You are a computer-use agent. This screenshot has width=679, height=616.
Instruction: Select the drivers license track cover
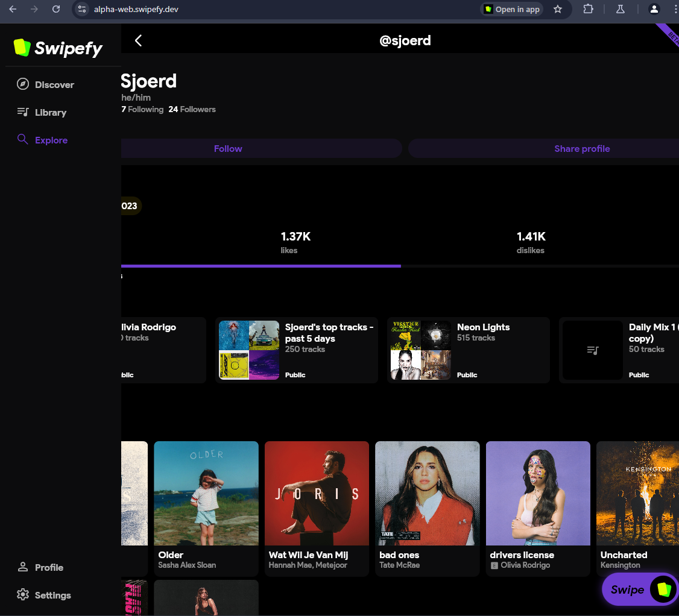(538, 493)
